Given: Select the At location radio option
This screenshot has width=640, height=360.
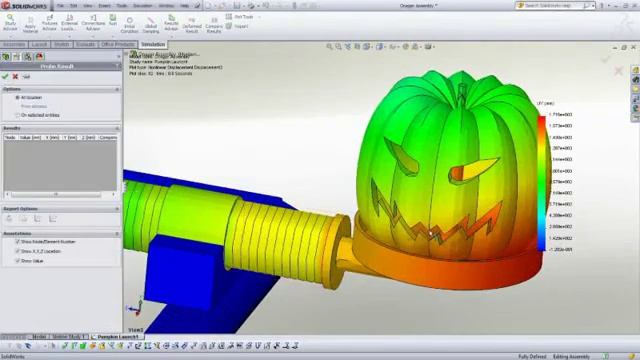Looking at the screenshot, I should coord(18,98).
